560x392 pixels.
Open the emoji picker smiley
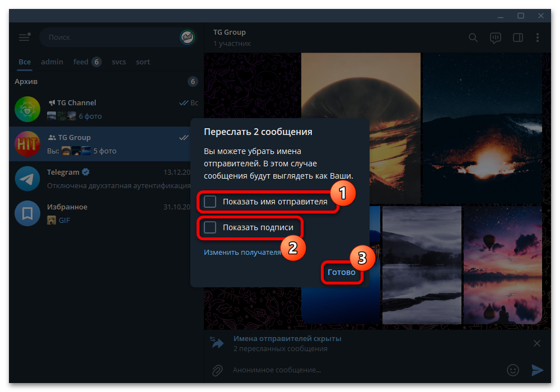point(513,370)
